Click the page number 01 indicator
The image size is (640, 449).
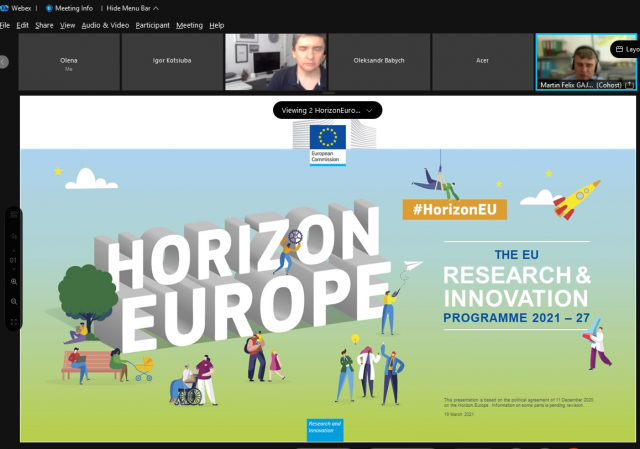13,260
